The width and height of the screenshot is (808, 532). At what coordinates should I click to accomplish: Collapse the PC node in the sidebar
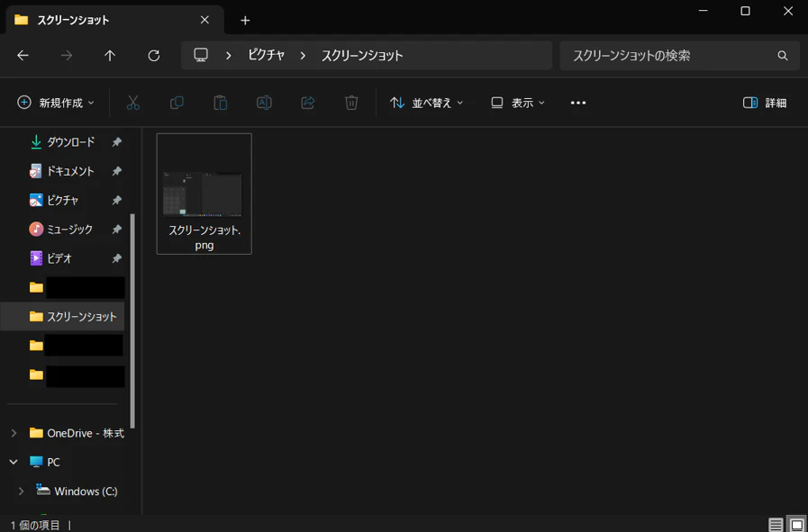pyautogui.click(x=12, y=462)
